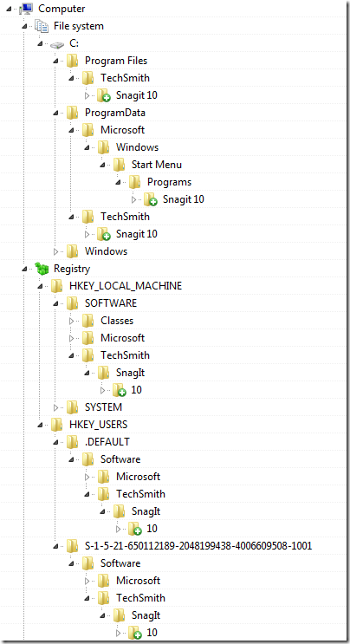
Task: Select the File system documents icon
Action: click(x=42, y=26)
